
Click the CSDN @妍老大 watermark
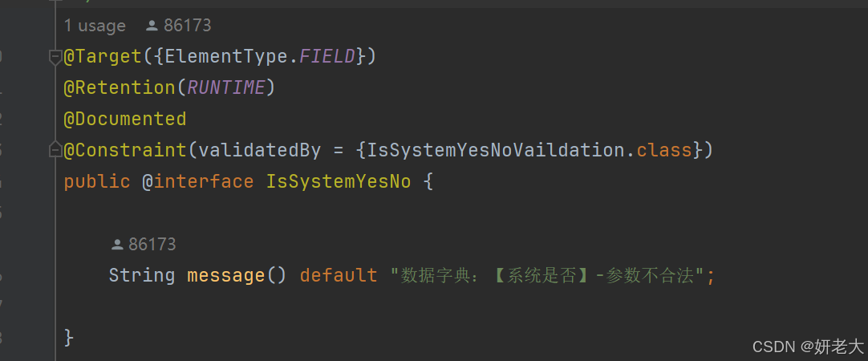coord(808,347)
